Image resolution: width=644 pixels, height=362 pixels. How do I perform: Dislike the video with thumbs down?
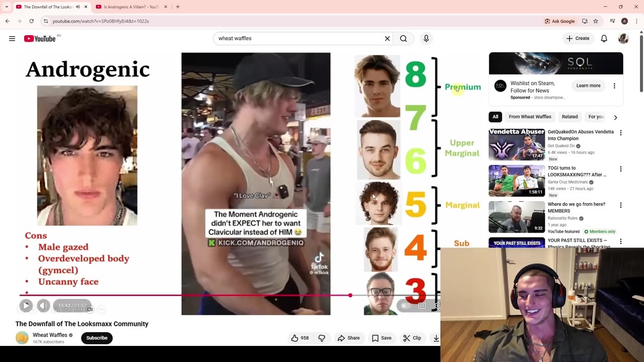[322, 338]
